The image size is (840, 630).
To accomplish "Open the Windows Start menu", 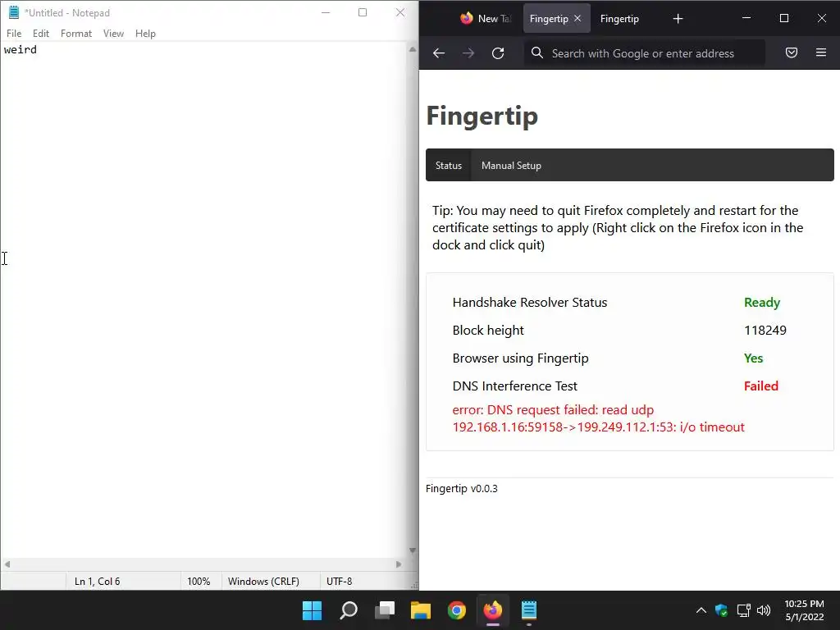I will point(312,610).
